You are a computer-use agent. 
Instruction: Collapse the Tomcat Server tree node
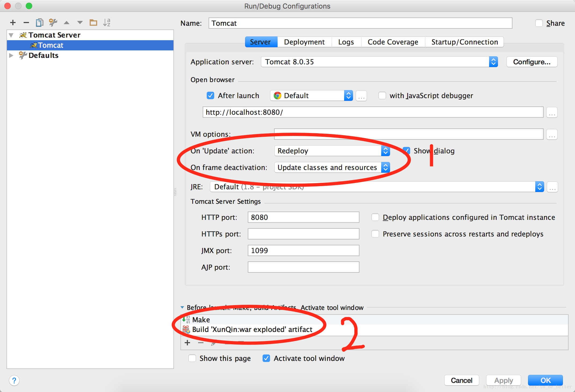(11, 35)
